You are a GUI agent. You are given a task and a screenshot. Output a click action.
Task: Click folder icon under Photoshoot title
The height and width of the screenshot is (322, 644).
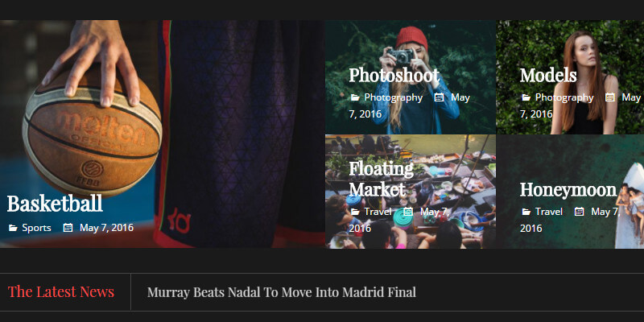[x=355, y=97]
